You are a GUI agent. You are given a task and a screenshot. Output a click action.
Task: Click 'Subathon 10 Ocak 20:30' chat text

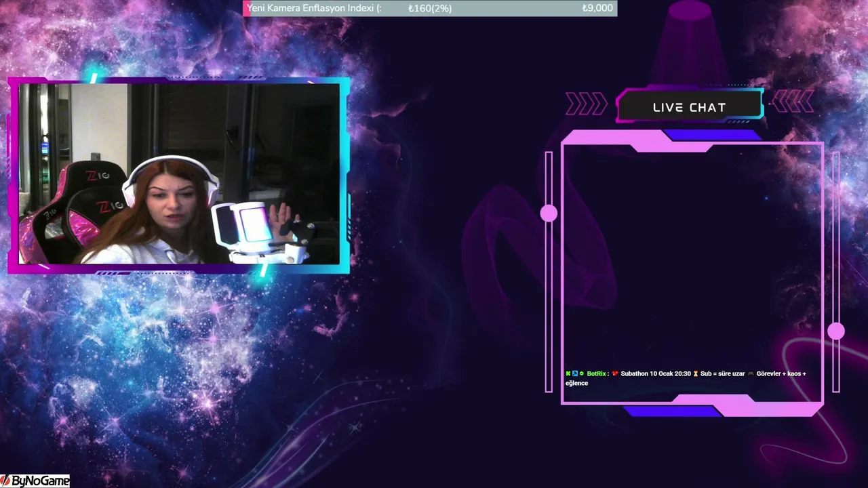point(656,373)
